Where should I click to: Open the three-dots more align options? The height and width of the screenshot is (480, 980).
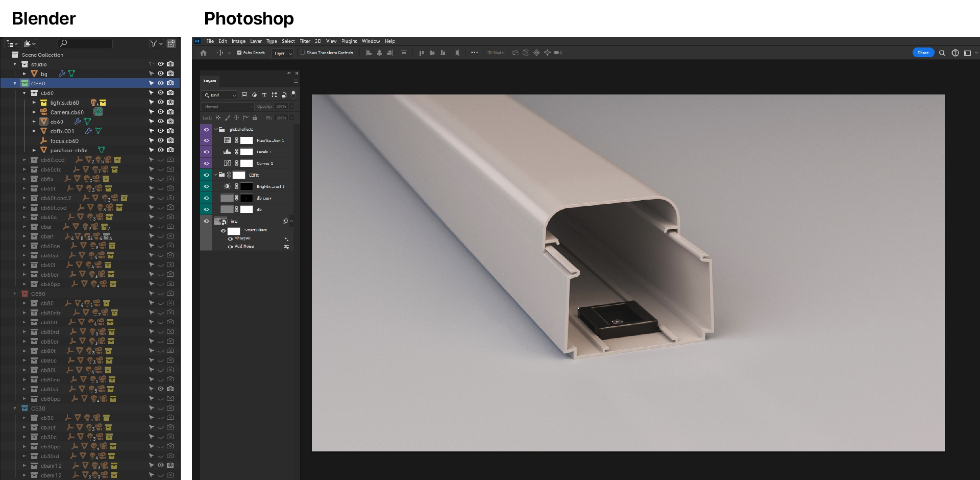[x=474, y=53]
